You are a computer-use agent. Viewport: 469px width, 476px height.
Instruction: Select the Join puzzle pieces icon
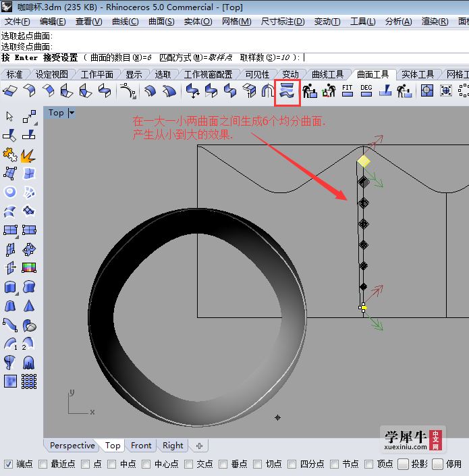[x=10, y=155]
